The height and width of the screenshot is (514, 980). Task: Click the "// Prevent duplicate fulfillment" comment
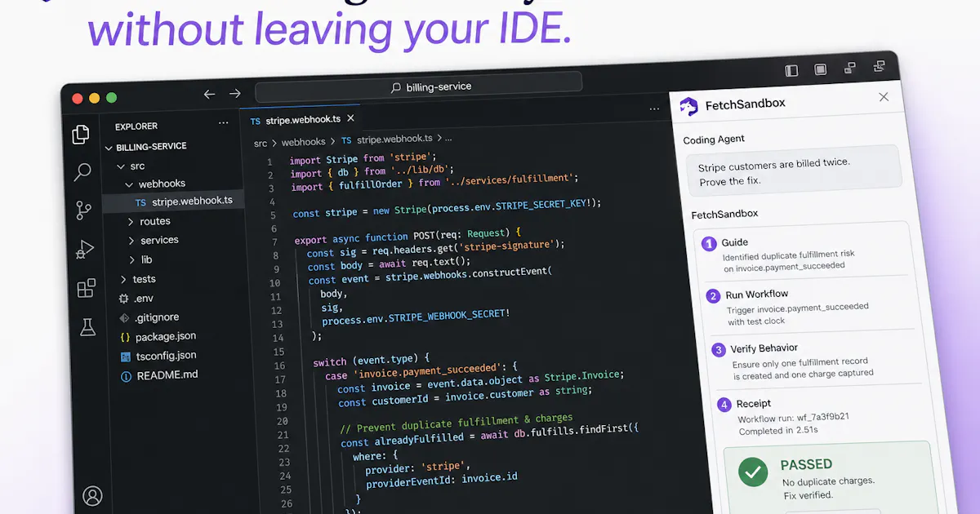coord(456,423)
